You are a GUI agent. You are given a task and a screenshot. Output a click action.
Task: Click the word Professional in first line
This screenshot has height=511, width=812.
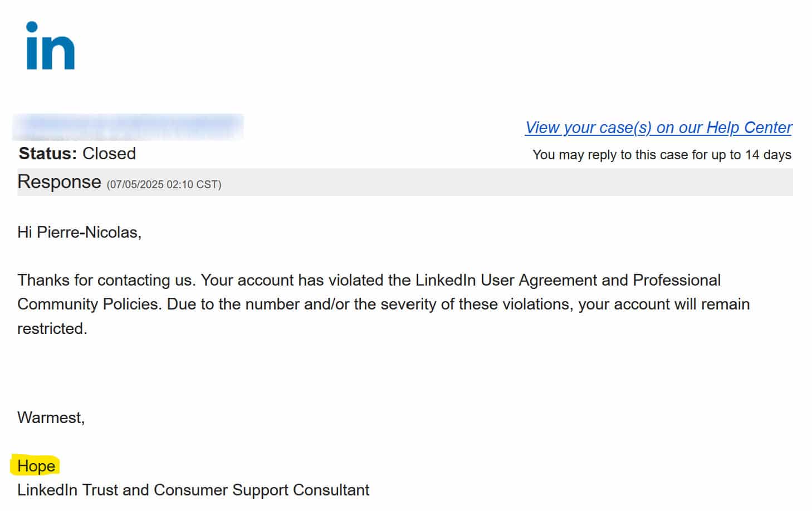point(677,280)
